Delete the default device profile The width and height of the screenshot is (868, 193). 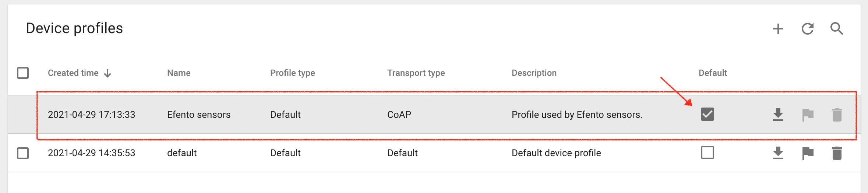(837, 153)
